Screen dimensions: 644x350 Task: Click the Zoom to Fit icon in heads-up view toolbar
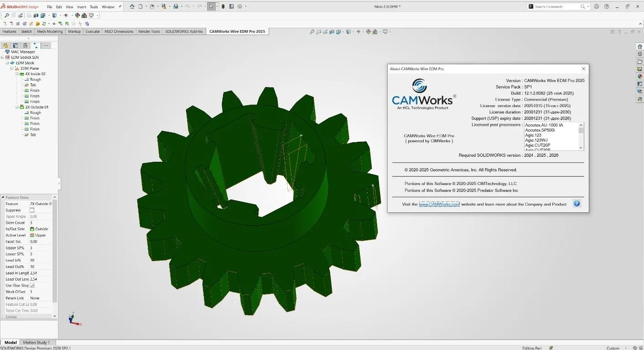[312, 32]
